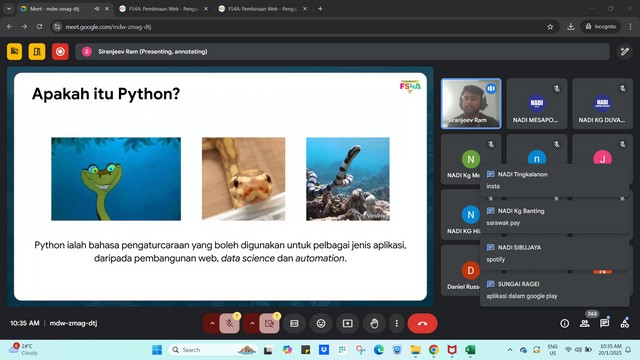Show the participants people panel
Screen dimensions: 640x360
pos(584,324)
